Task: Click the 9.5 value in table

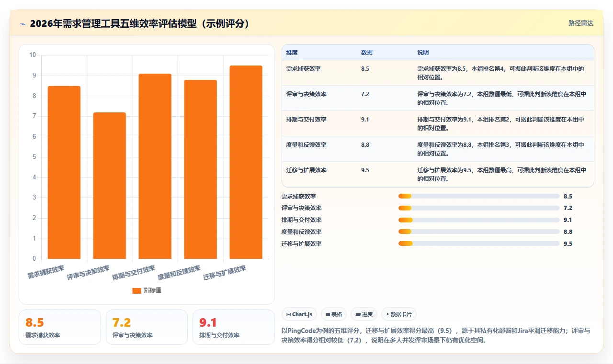Action: [365, 170]
